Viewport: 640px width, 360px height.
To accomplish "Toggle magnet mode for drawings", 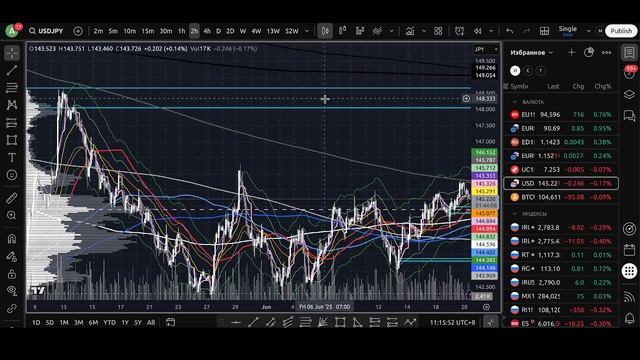I will (12, 239).
